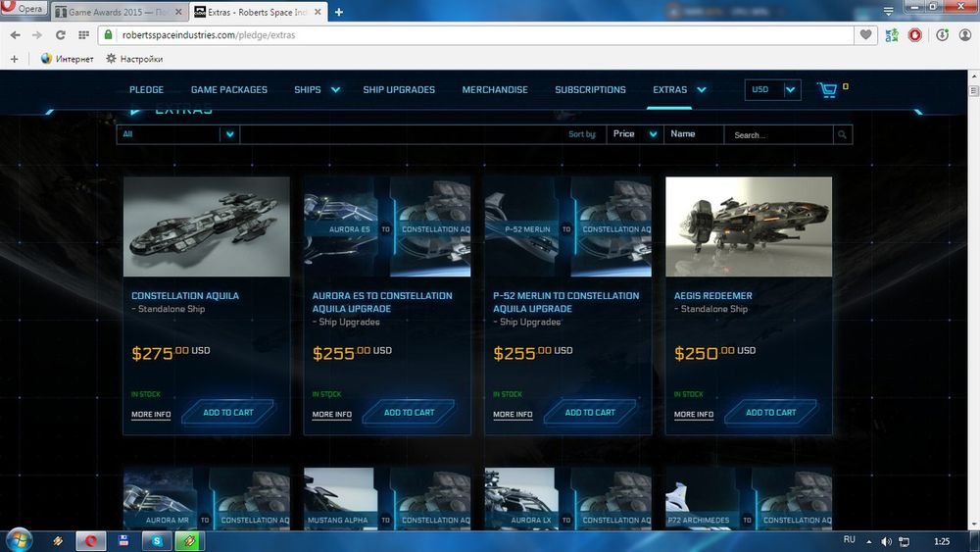Open the Интернет bookmark
This screenshot has height=552, width=980.
click(67, 59)
